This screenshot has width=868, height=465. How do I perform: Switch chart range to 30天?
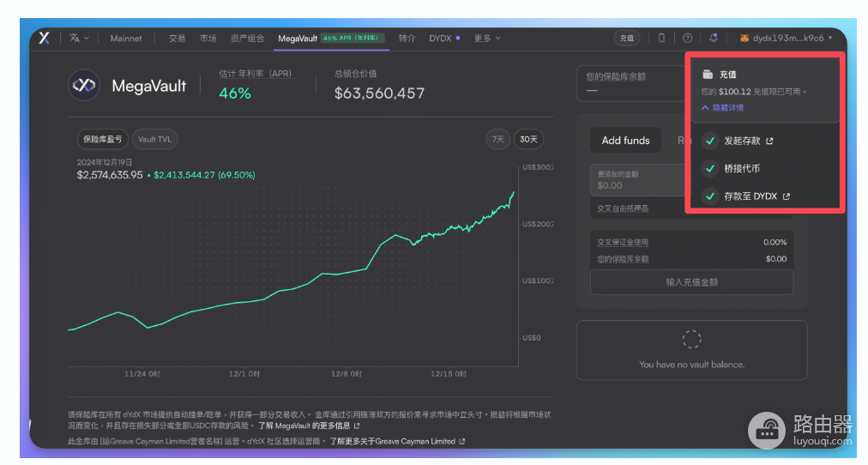[x=528, y=139]
